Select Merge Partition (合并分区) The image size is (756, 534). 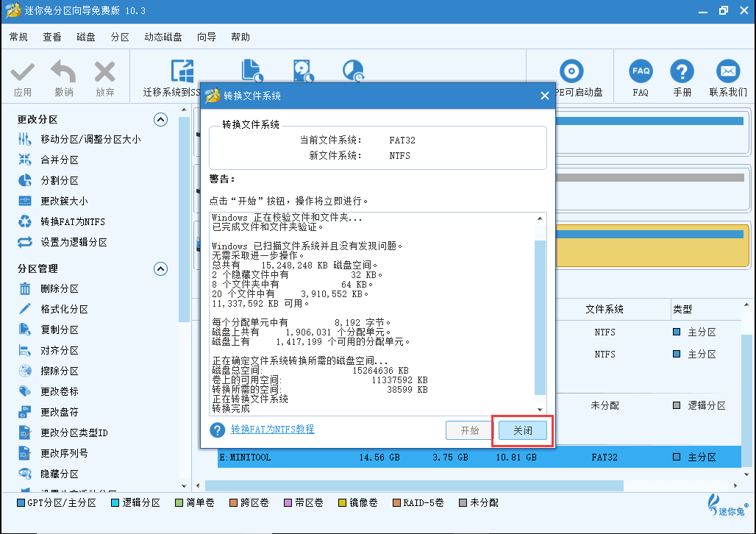pyautogui.click(x=49, y=160)
